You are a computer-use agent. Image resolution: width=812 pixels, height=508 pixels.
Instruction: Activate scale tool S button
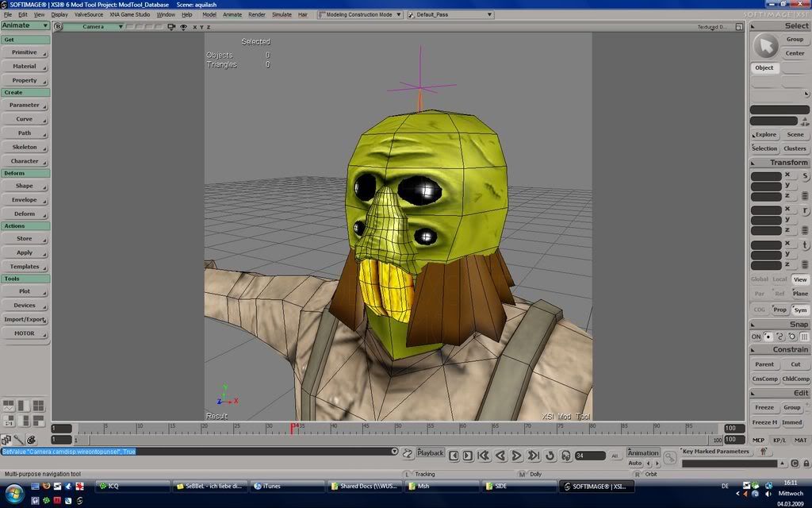point(806,176)
